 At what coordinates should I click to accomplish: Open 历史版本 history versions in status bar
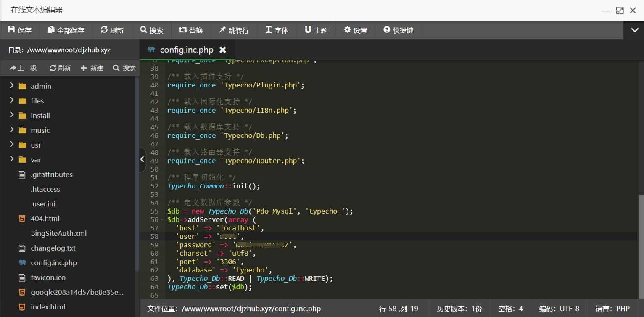click(459, 309)
